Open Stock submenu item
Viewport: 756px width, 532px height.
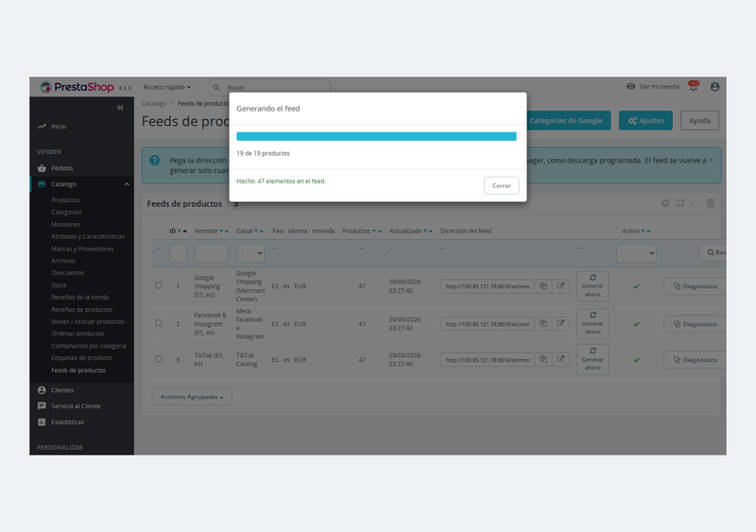coord(59,285)
